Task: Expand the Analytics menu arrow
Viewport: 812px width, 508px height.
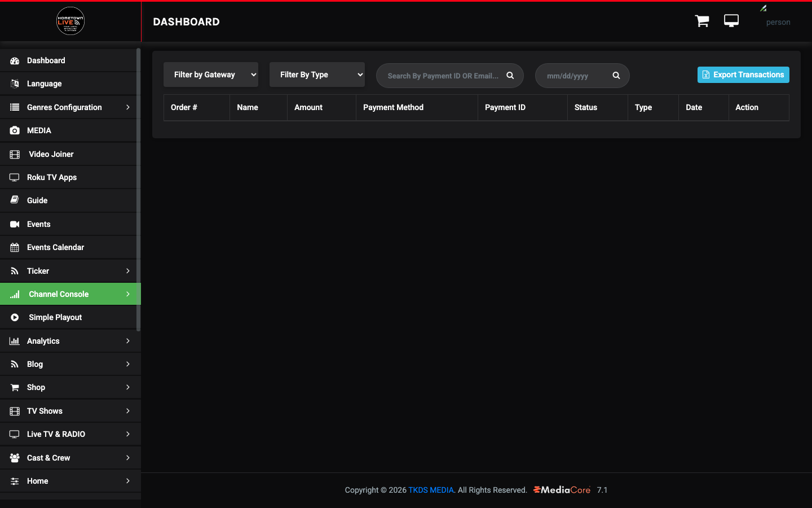Action: [x=128, y=341]
